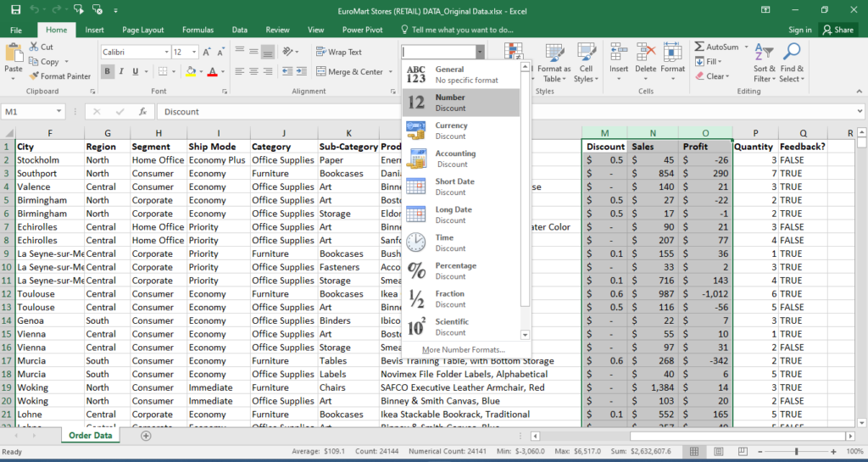Increase font size with larger A icon

(x=207, y=52)
